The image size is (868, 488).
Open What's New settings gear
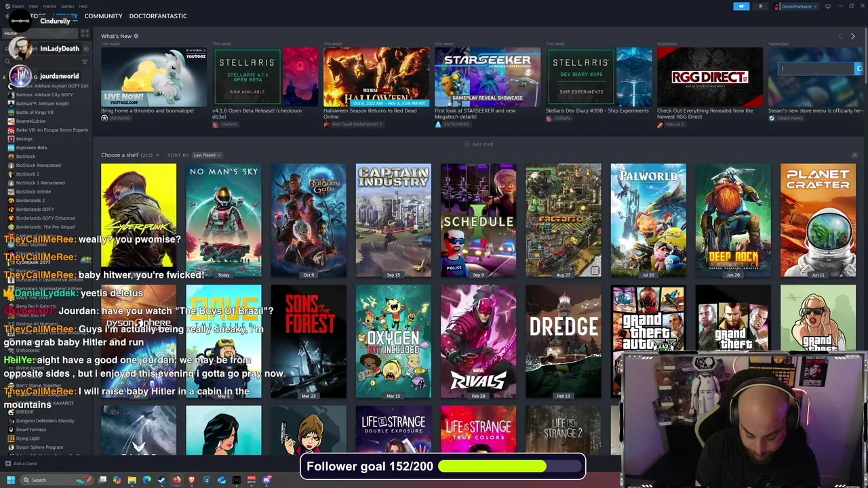(136, 36)
